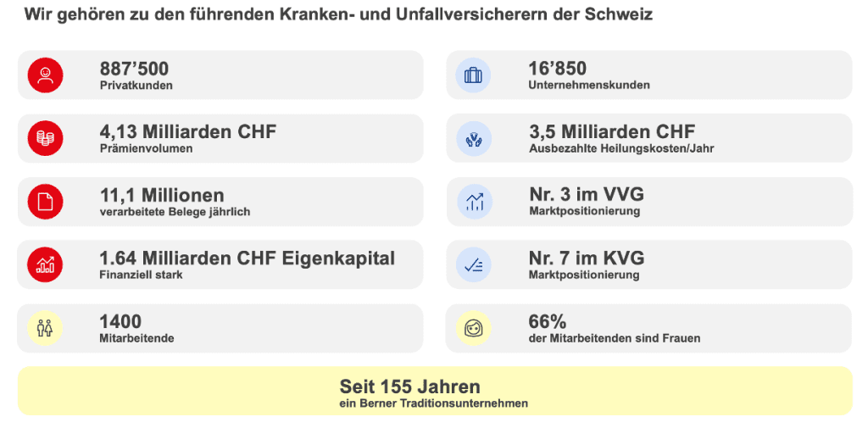Click the 1400 Mitarbeitende card
This screenshot has height=428, width=868.
pyautogui.click(x=220, y=328)
